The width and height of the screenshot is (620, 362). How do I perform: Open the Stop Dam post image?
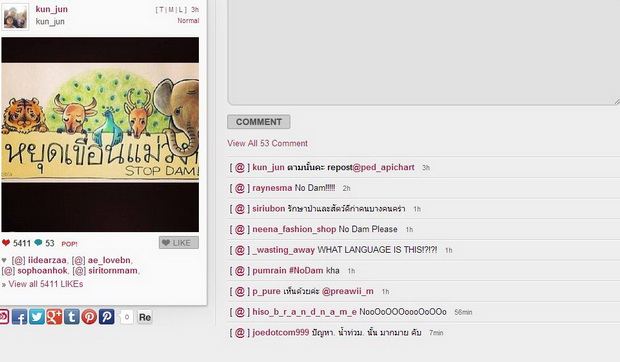click(100, 134)
